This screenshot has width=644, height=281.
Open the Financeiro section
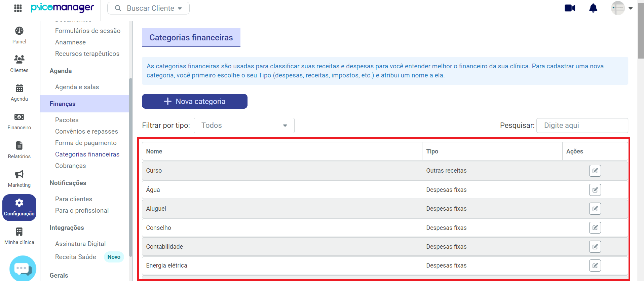19,121
